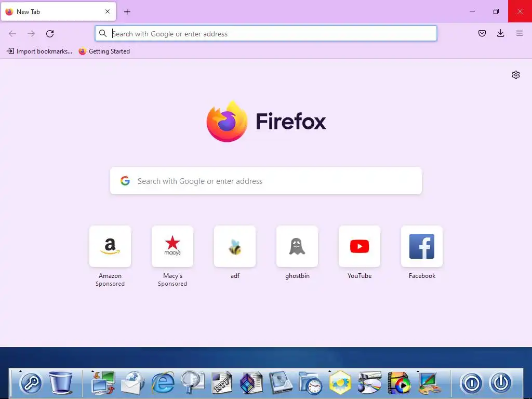Viewport: 532px width, 399px height.
Task: Go back with the back arrow
Action: click(12, 34)
